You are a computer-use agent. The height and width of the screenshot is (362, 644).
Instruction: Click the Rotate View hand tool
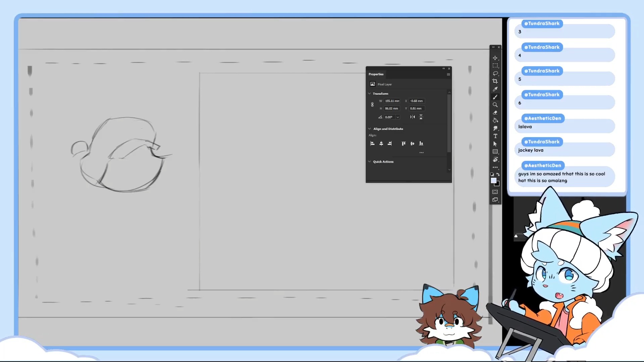click(x=495, y=160)
